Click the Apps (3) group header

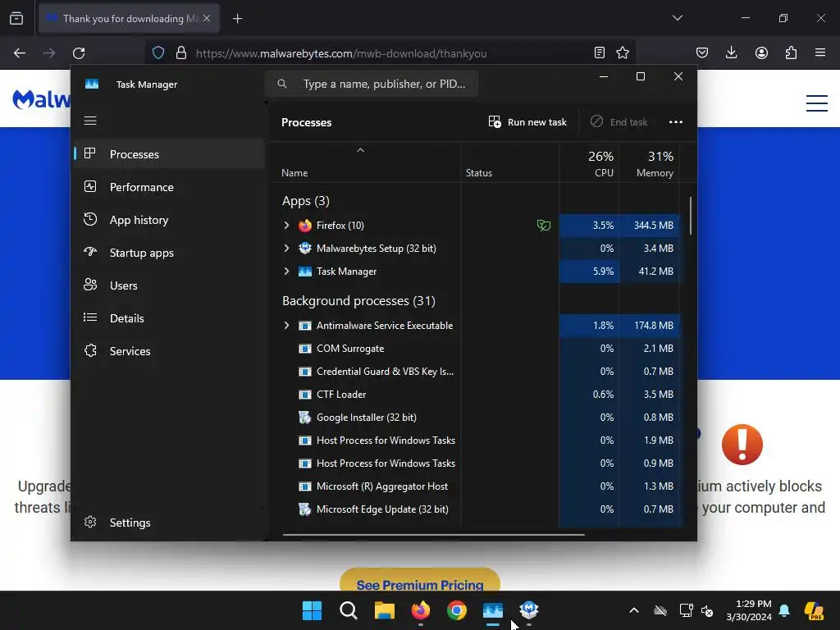pos(306,201)
